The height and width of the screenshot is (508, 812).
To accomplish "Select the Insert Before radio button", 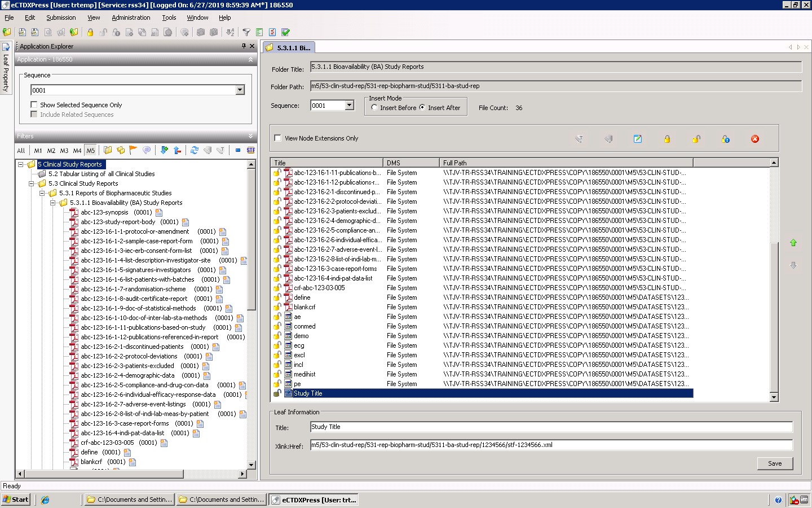I will point(374,107).
